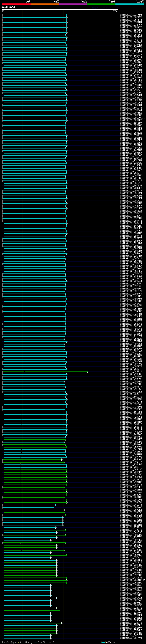Screen dimensions: 146x644
Task: Click the white query length bar
Action: point(60,10)
